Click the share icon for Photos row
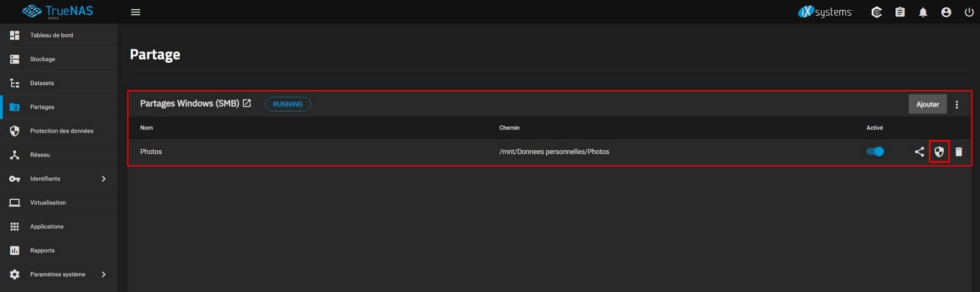The height and width of the screenshot is (292, 980). tap(919, 152)
